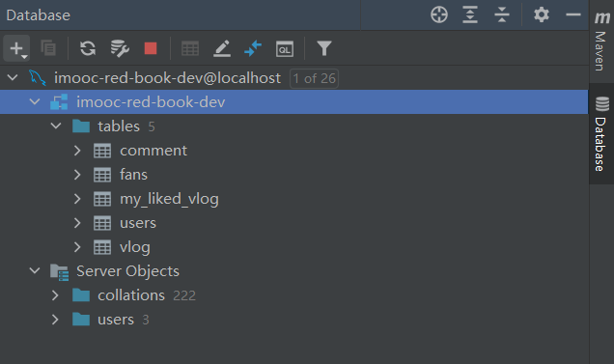Collapse the imooc-red-book-dev@localhost data source node
Screen dimensions: 614x364
pyautogui.click(x=13, y=77)
